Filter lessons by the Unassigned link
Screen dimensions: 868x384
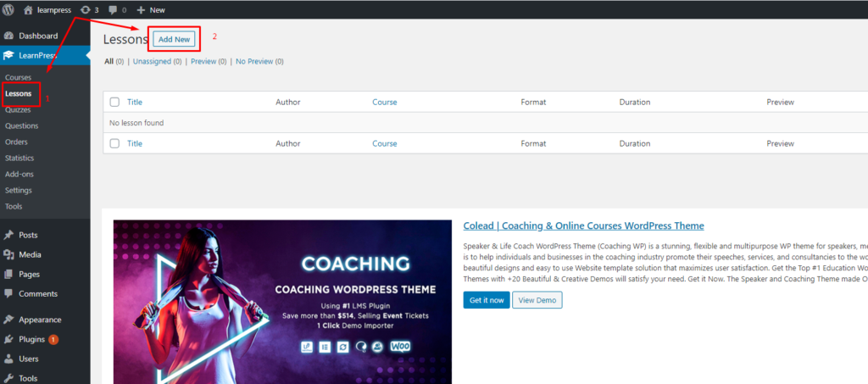pyautogui.click(x=151, y=61)
